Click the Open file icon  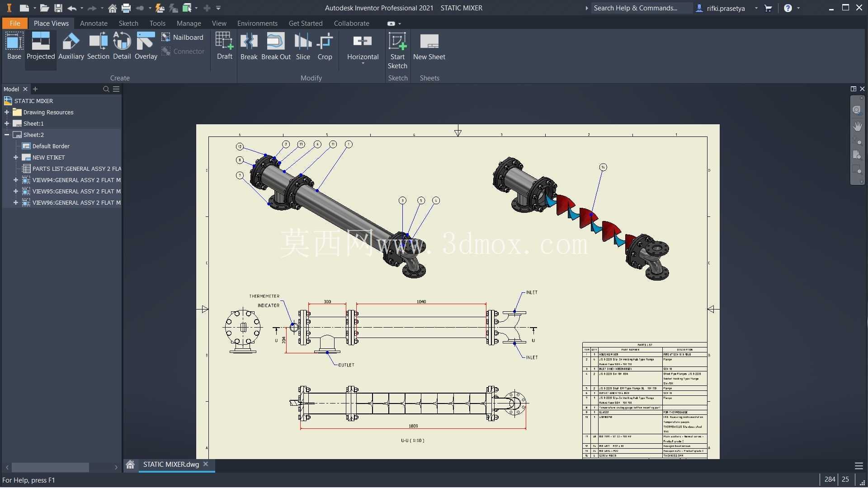[x=44, y=8]
